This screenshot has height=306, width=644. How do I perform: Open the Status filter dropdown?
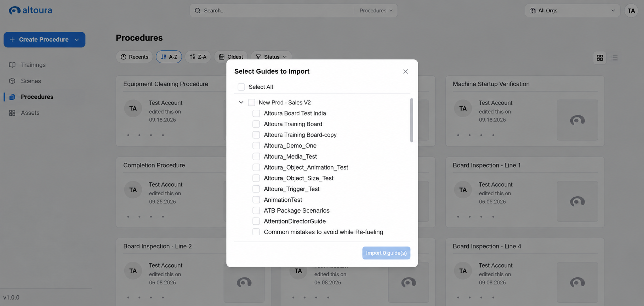[x=271, y=57]
